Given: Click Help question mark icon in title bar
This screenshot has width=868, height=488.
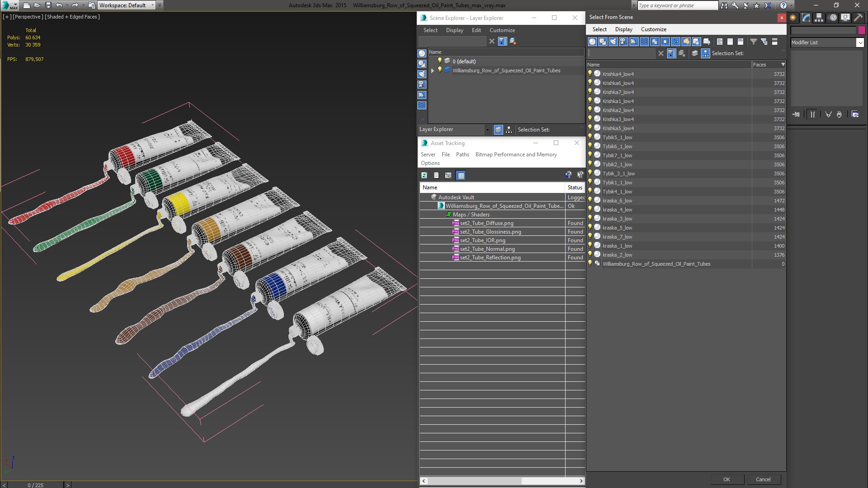Looking at the screenshot, I should click(783, 5).
